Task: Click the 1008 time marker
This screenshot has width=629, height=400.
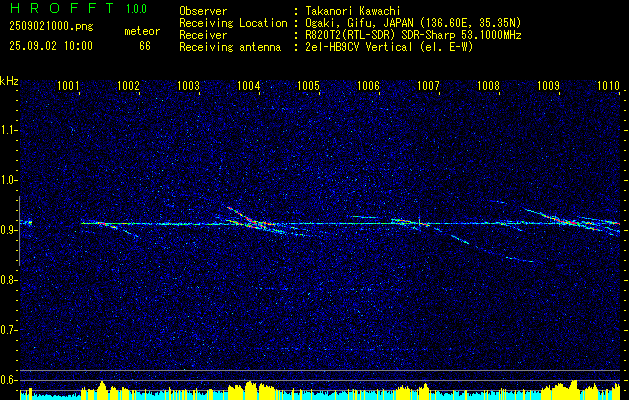Action: coord(489,86)
